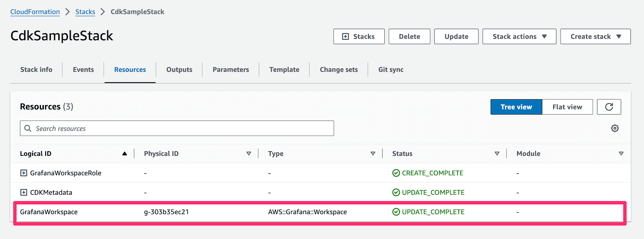Open the Template tab
The image size is (644, 239).
(x=284, y=70)
